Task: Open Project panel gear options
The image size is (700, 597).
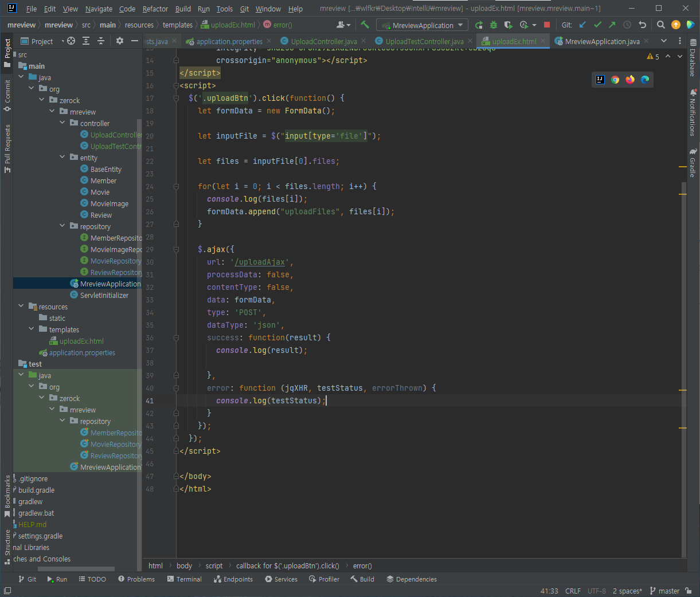Action: point(119,41)
